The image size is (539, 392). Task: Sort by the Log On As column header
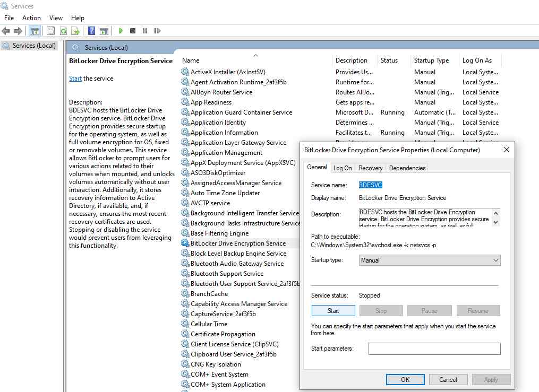tap(480, 60)
